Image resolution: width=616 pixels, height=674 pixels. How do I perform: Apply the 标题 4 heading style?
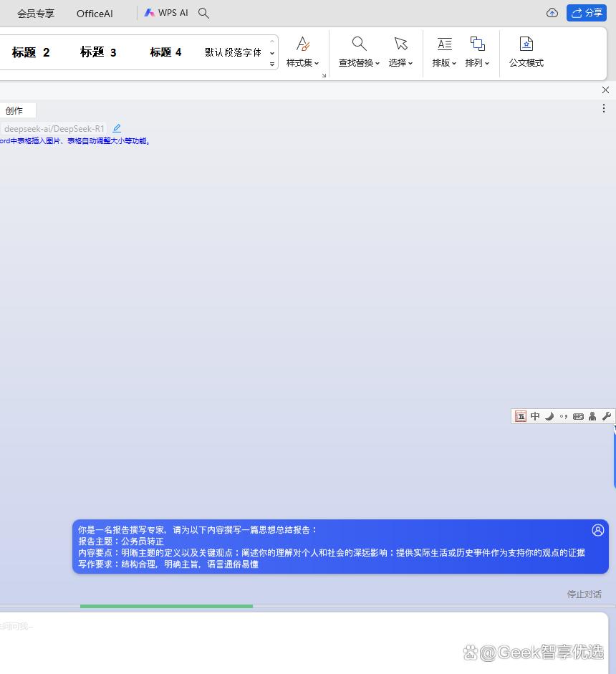click(x=165, y=52)
